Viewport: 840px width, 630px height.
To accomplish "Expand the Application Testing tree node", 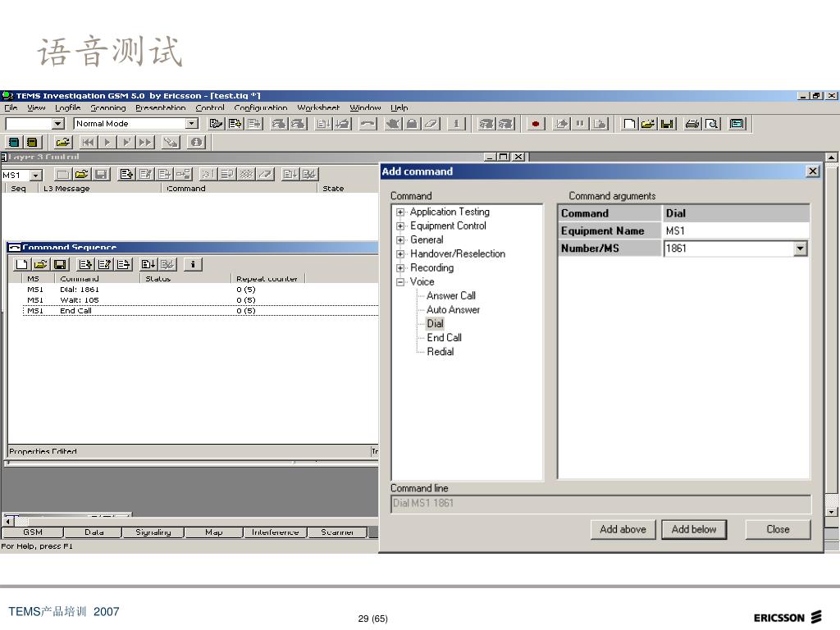I will [x=400, y=212].
